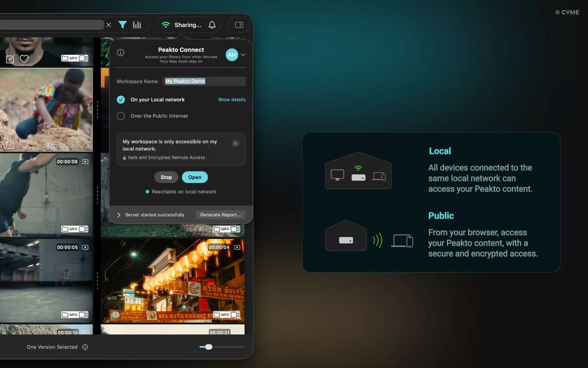This screenshot has height=368, width=588.
Task: Open the histogram bars icon in toolbar
Action: coord(137,25)
